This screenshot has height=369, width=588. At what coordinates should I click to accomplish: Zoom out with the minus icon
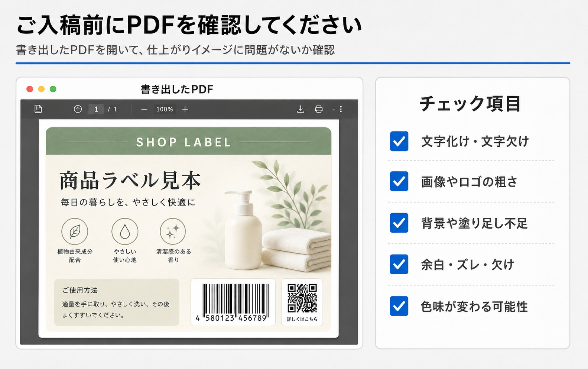point(144,109)
